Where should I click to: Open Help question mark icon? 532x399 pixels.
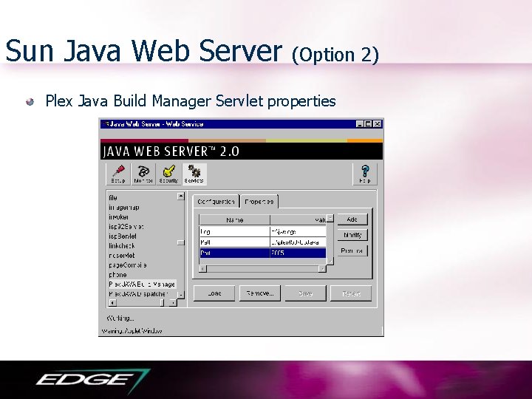click(x=365, y=174)
